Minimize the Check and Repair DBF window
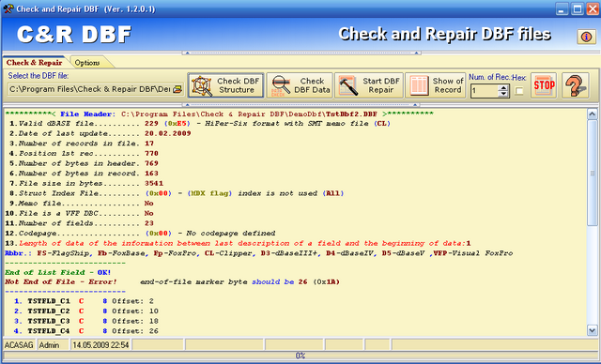 tap(562, 8)
